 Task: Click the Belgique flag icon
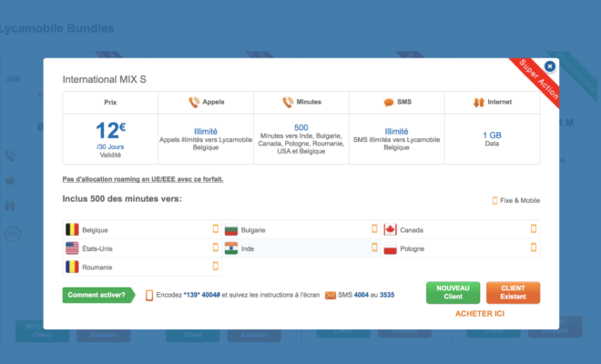pyautogui.click(x=72, y=229)
